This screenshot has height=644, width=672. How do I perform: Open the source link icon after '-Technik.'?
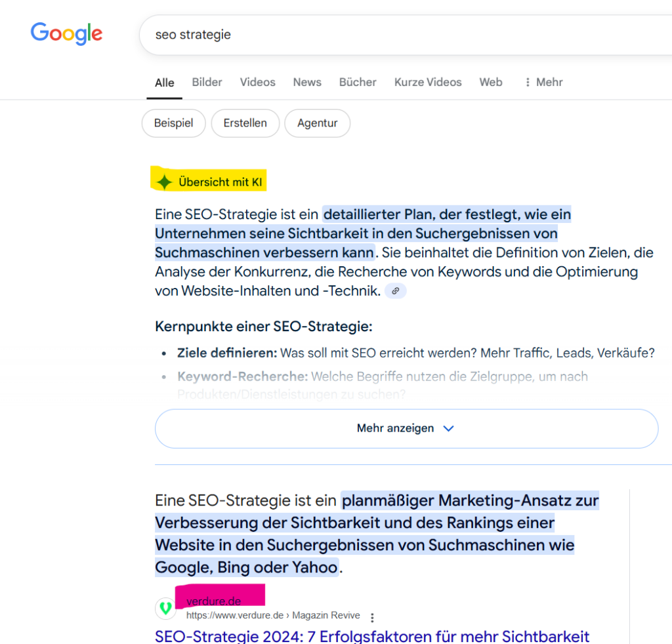point(395,291)
